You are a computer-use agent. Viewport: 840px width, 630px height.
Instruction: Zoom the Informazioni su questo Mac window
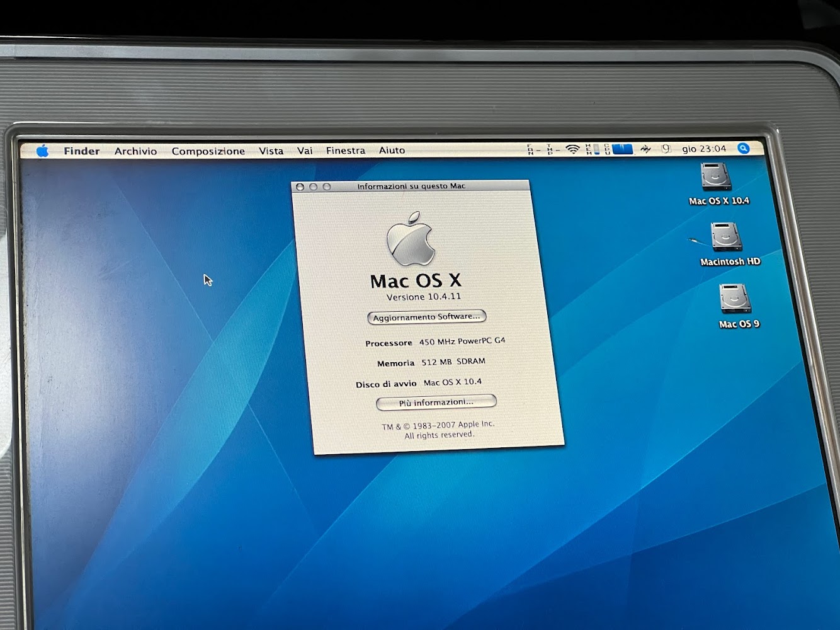click(326, 186)
